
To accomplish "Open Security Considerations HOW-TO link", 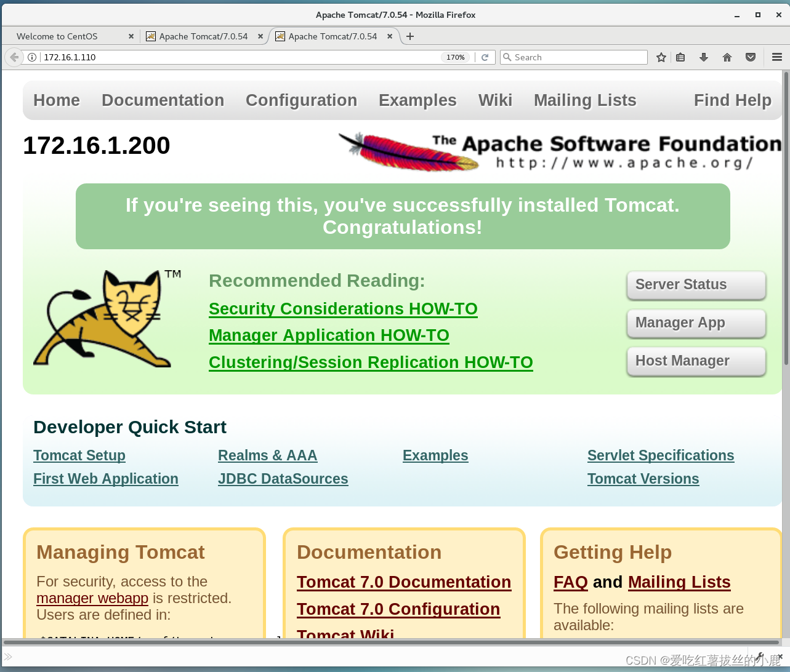I will pyautogui.click(x=343, y=309).
